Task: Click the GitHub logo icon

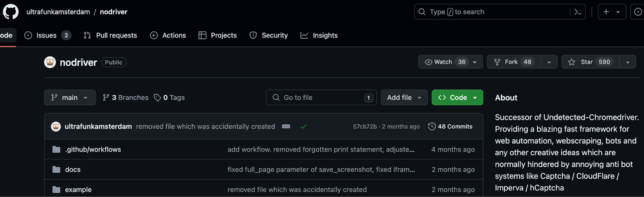Action: 11,12
